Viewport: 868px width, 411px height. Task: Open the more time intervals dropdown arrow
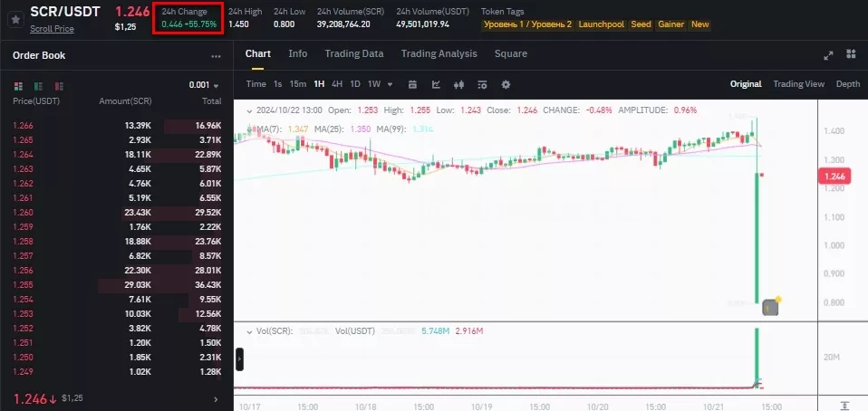[x=391, y=84]
